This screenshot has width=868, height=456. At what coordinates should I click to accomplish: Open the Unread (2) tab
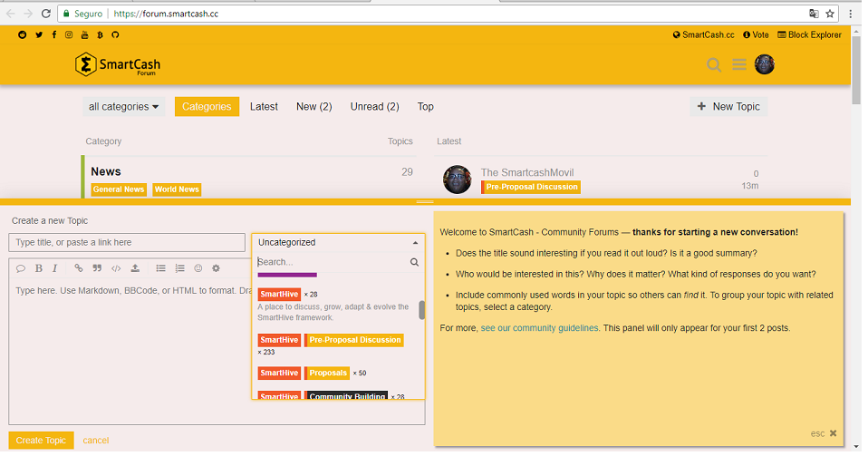click(375, 106)
